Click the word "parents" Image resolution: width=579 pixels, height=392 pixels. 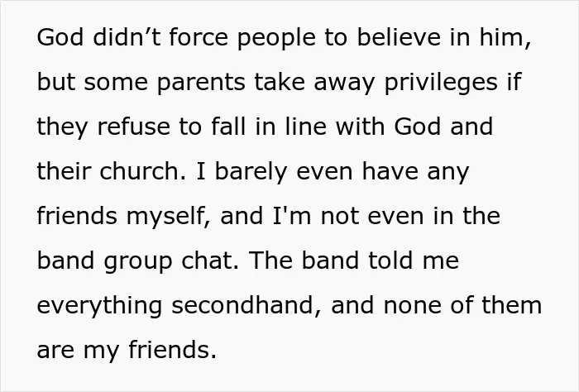(201, 83)
